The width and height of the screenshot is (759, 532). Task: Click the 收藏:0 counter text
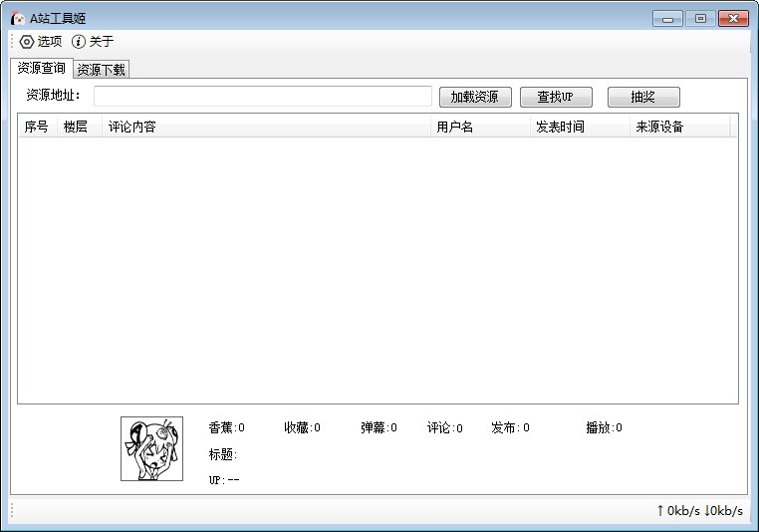(x=302, y=427)
